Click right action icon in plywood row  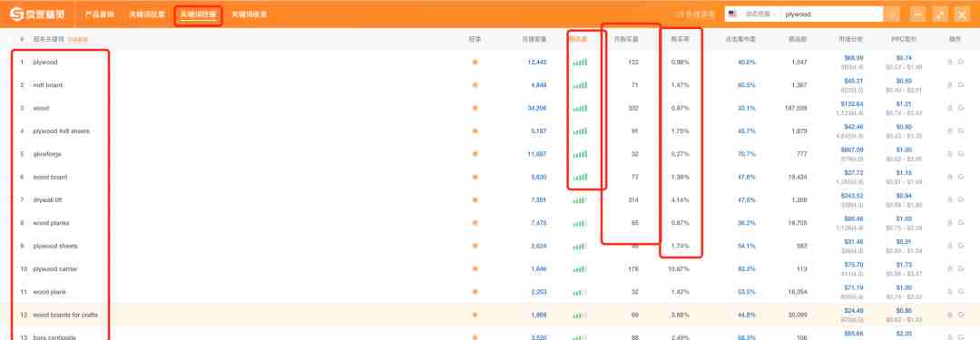pyautogui.click(x=961, y=62)
